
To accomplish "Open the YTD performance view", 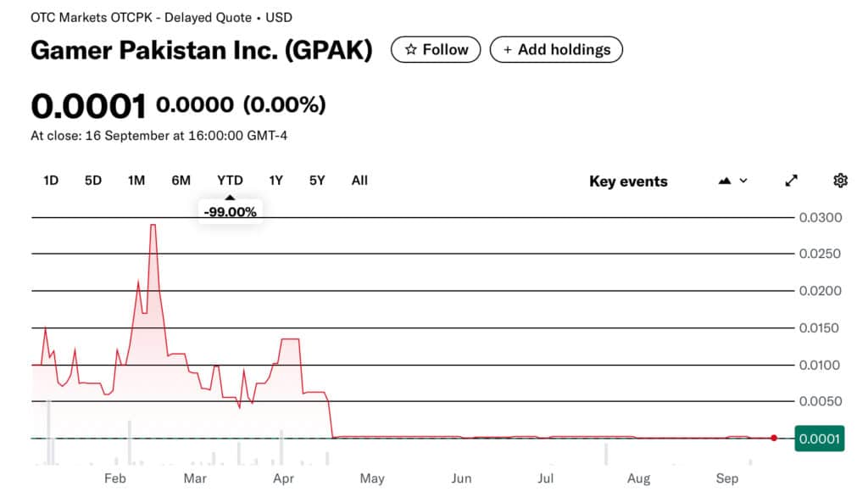I will click(x=229, y=180).
